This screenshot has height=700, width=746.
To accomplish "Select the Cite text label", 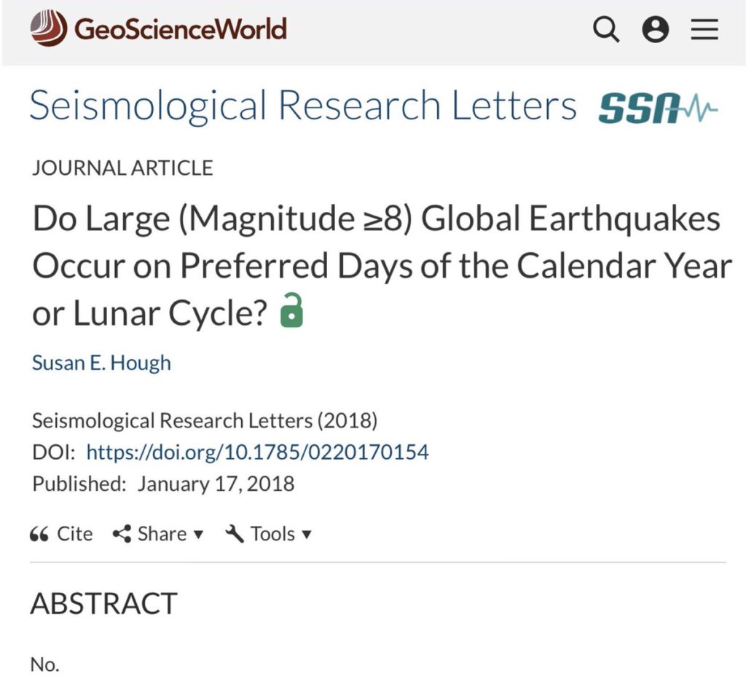I will click(x=75, y=534).
